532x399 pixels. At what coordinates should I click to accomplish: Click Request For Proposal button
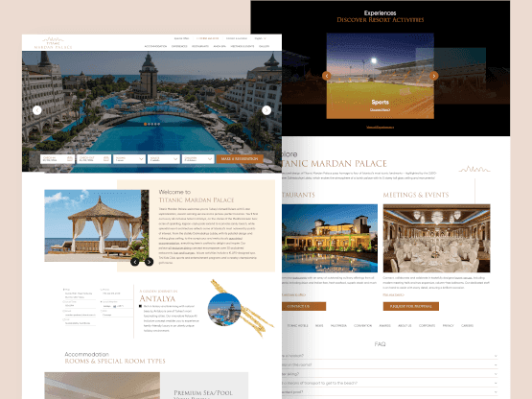point(411,306)
